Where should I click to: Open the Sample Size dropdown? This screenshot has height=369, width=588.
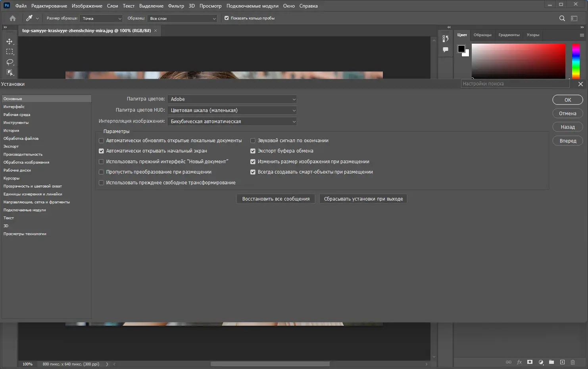pyautogui.click(x=101, y=18)
